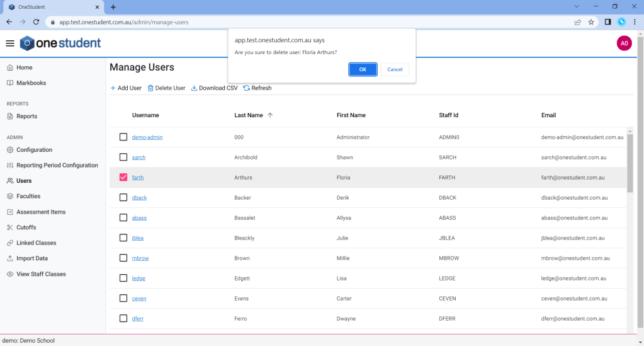Confirm deletion with OK button
This screenshot has width=644, height=346.
(363, 69)
